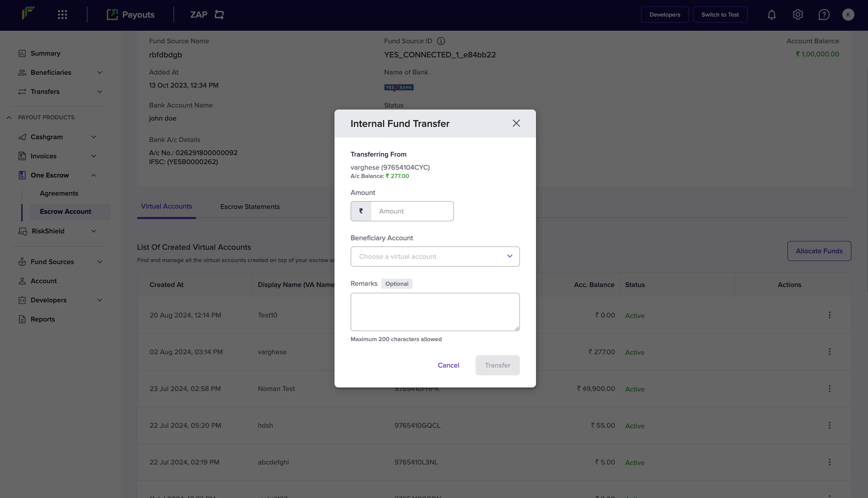
Task: Open actions menu for Test10 row
Action: point(829,315)
